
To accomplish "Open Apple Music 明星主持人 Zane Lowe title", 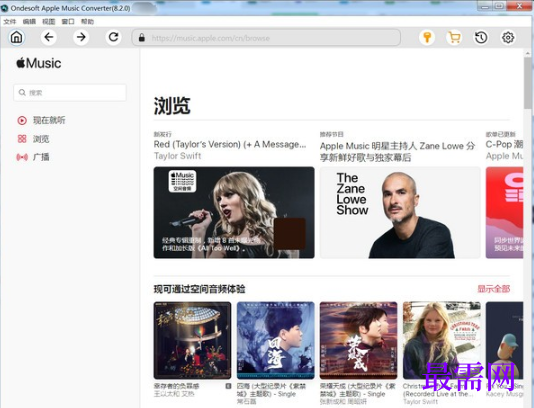I will pyautogui.click(x=397, y=152).
